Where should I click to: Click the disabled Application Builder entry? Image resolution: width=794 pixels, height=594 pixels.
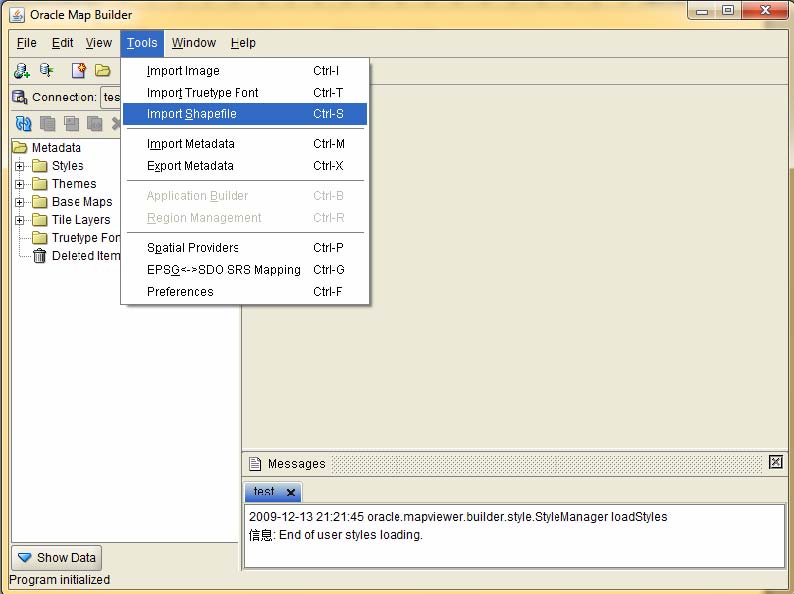coord(245,195)
